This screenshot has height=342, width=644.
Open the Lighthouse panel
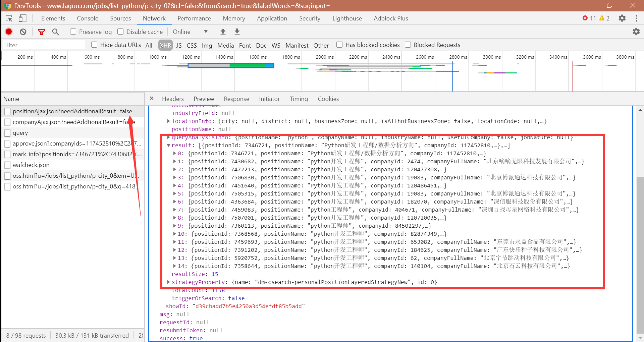point(347,18)
